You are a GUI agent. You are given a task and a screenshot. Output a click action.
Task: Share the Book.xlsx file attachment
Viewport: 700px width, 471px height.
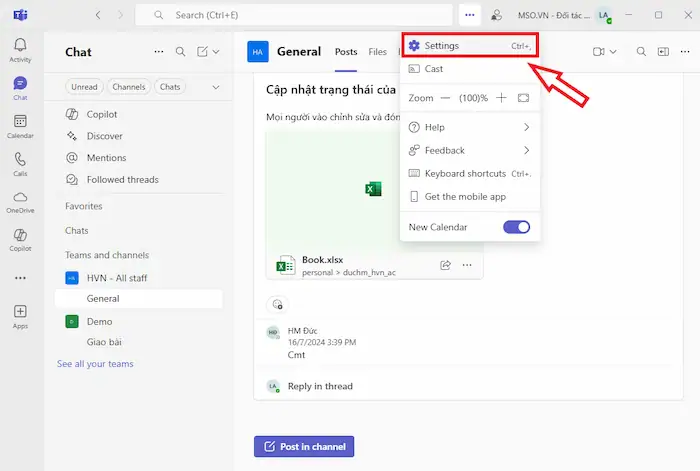coord(446,265)
